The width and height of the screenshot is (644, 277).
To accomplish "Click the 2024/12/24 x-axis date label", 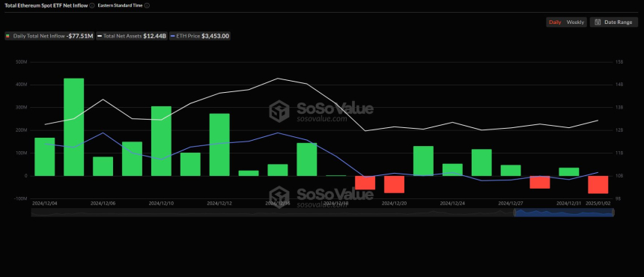I will point(452,203).
